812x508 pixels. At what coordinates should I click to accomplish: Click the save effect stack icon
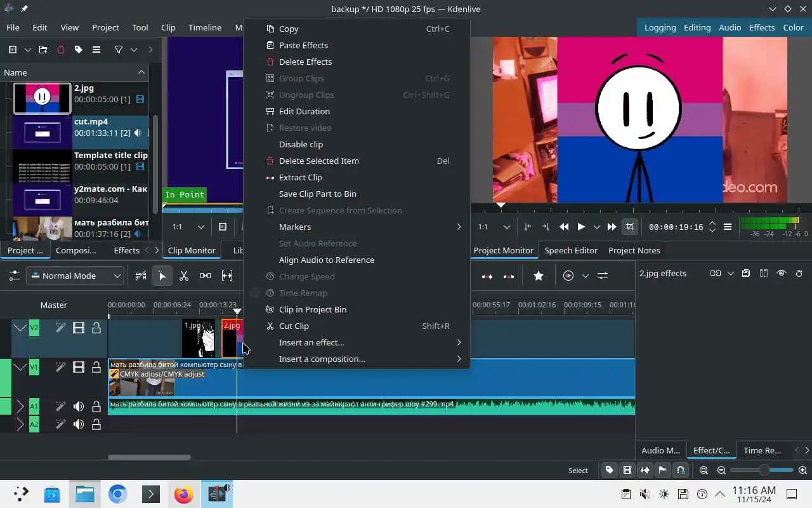(x=746, y=273)
